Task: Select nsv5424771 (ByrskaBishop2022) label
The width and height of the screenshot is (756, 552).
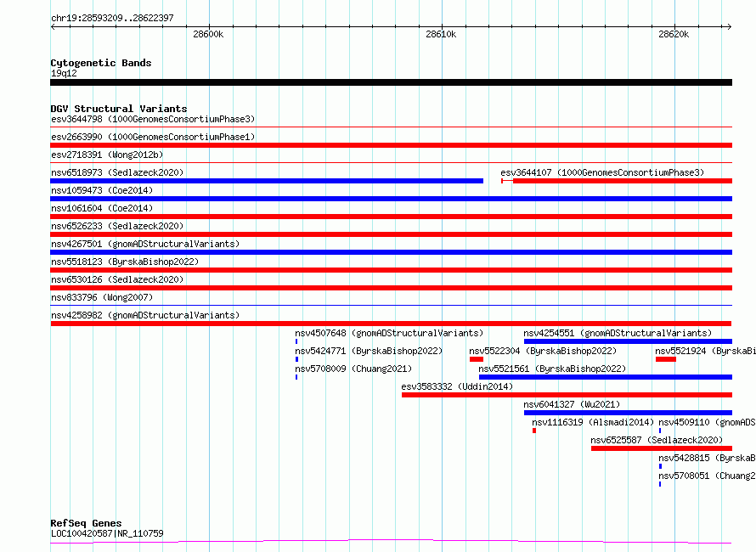Action: (369, 351)
